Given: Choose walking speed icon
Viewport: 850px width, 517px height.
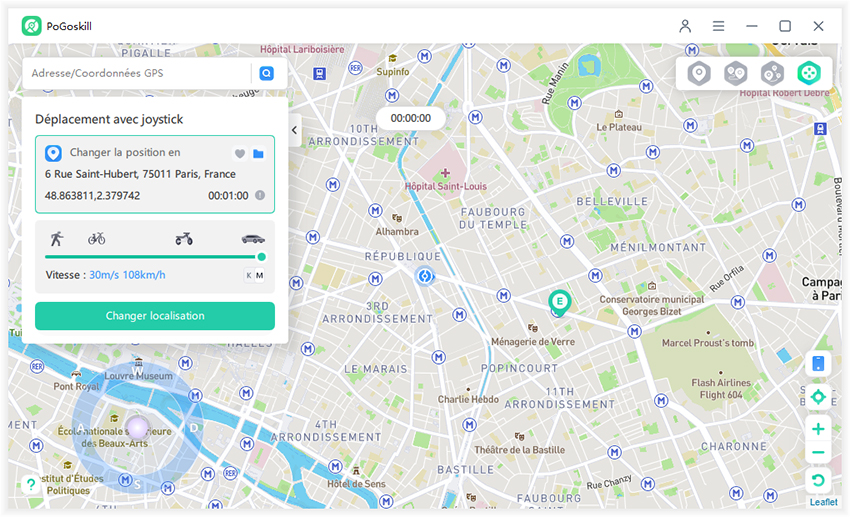Looking at the screenshot, I should click(56, 238).
